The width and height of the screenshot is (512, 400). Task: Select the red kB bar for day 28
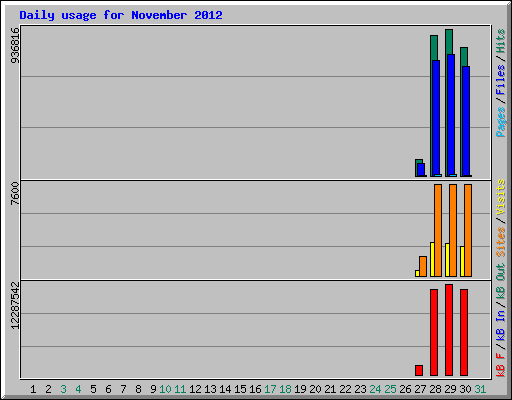pos(434,332)
